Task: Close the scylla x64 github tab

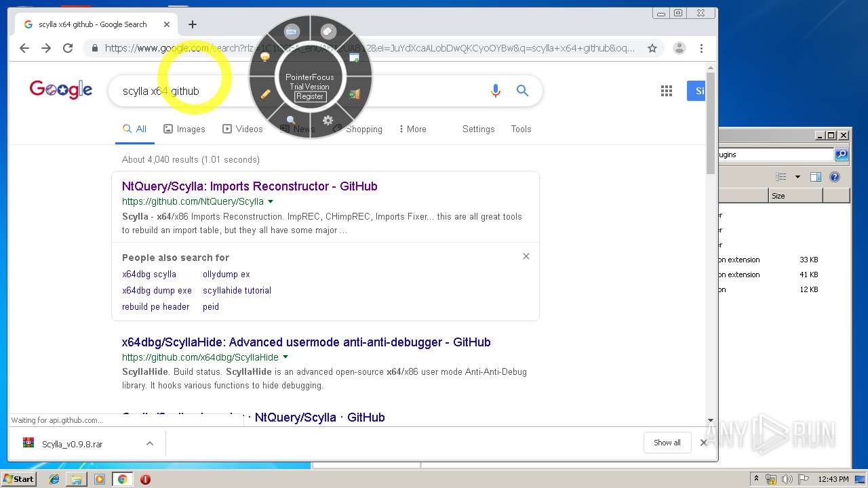Action: tap(167, 24)
